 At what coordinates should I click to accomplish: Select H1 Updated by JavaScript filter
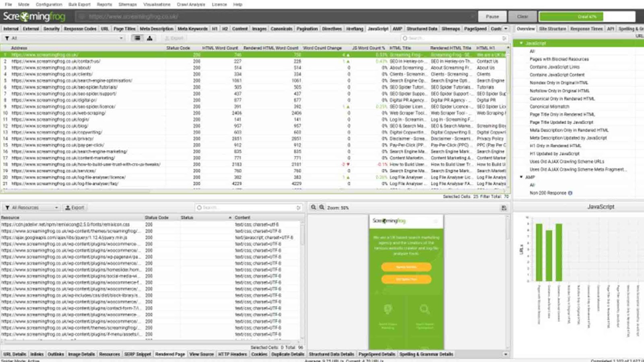point(555,154)
